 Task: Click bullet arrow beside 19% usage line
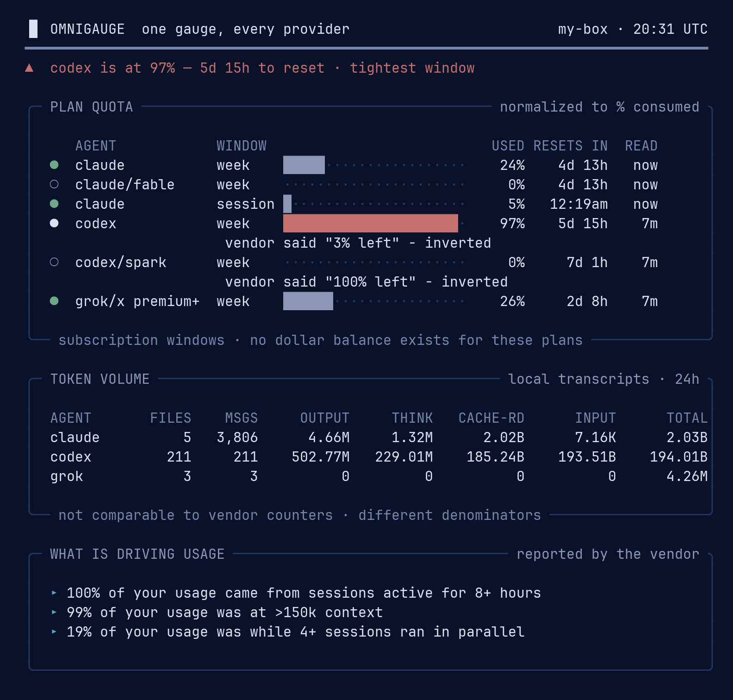pyautogui.click(x=54, y=631)
